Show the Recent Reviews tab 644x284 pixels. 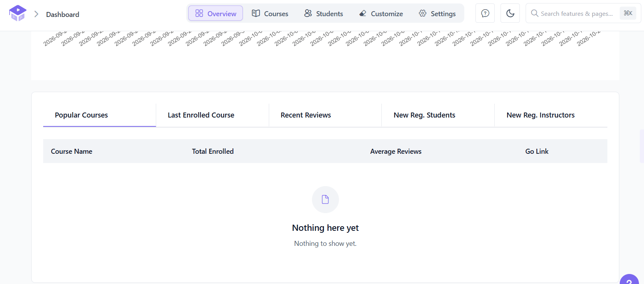point(325,115)
